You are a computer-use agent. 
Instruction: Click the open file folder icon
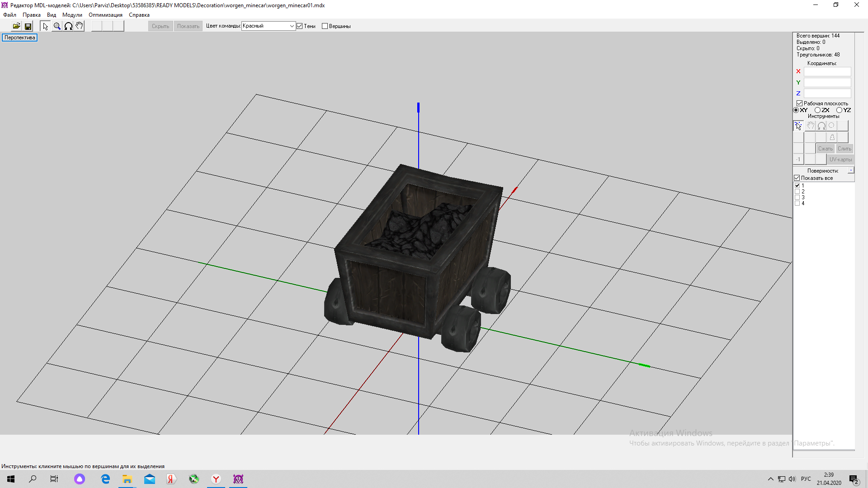[x=16, y=26]
